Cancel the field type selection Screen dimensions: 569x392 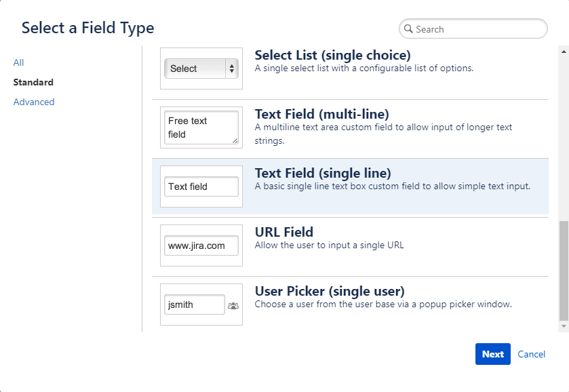pos(531,354)
